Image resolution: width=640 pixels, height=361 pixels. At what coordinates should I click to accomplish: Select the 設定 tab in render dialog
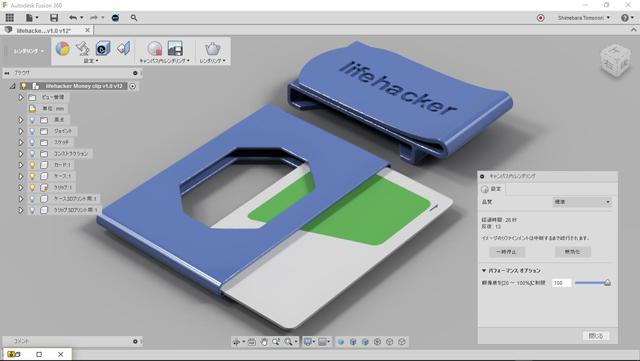(x=492, y=189)
